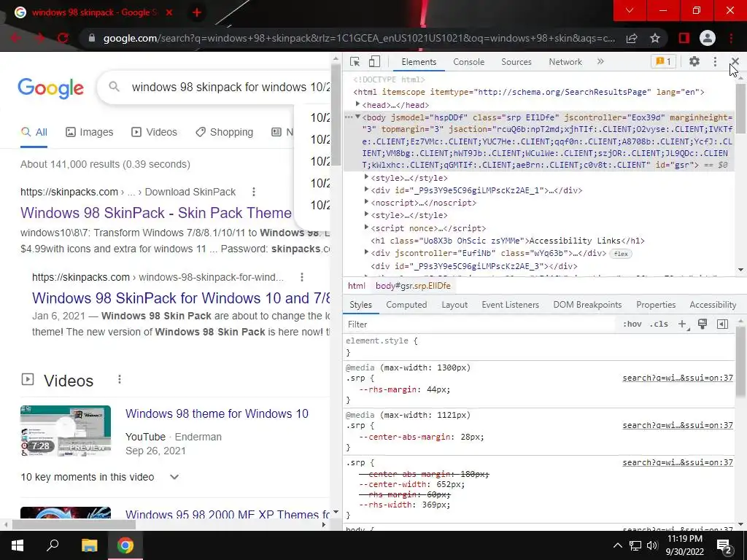
Task: Click the Google search box text
Action: [231, 87]
